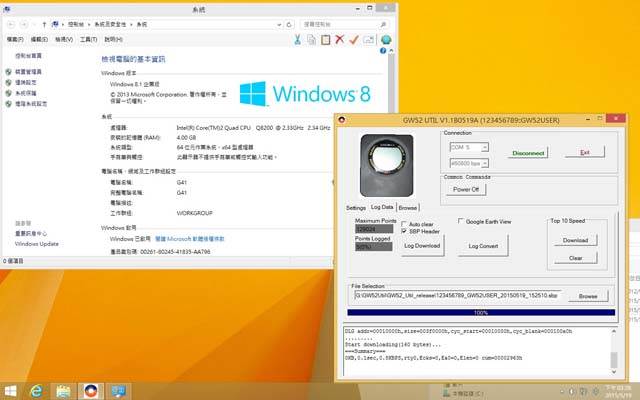The image size is (640, 400).
Task: Click the 100% download progress bar
Action: coord(480,312)
